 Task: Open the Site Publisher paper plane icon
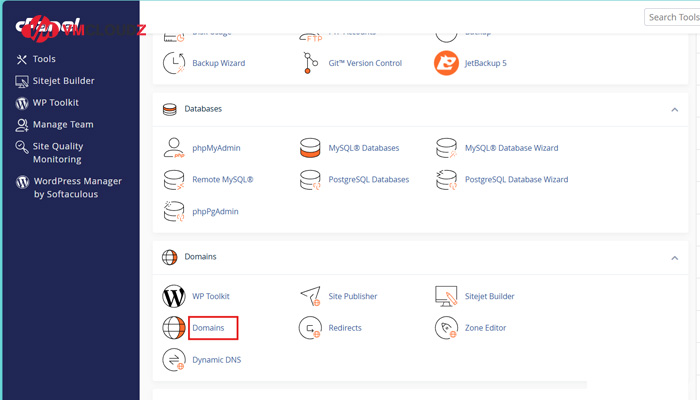(x=311, y=296)
